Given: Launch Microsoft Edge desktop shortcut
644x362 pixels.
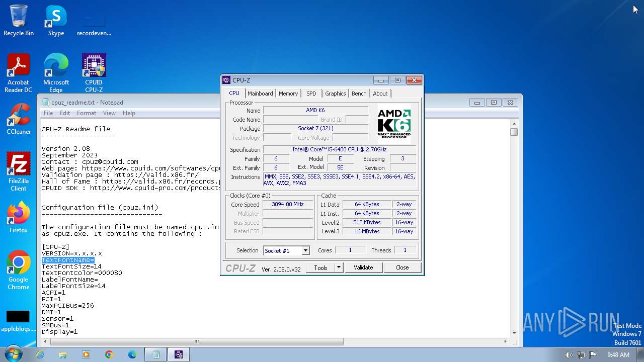Looking at the screenshot, I should click(x=56, y=73).
